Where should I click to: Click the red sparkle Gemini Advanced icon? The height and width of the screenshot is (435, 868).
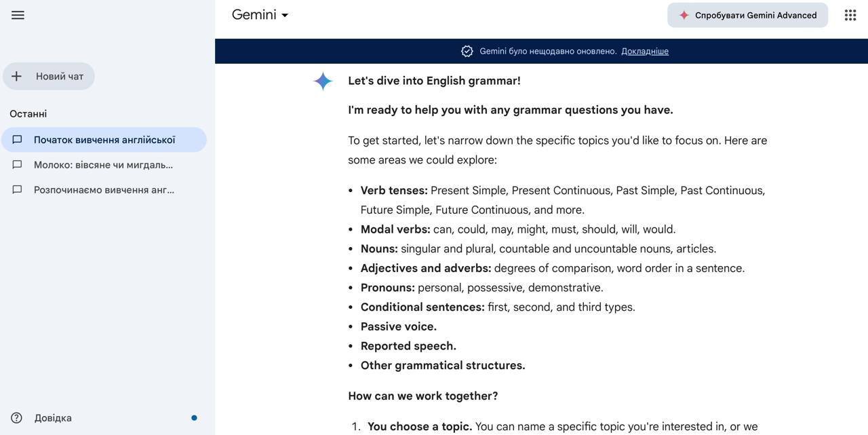pos(684,15)
